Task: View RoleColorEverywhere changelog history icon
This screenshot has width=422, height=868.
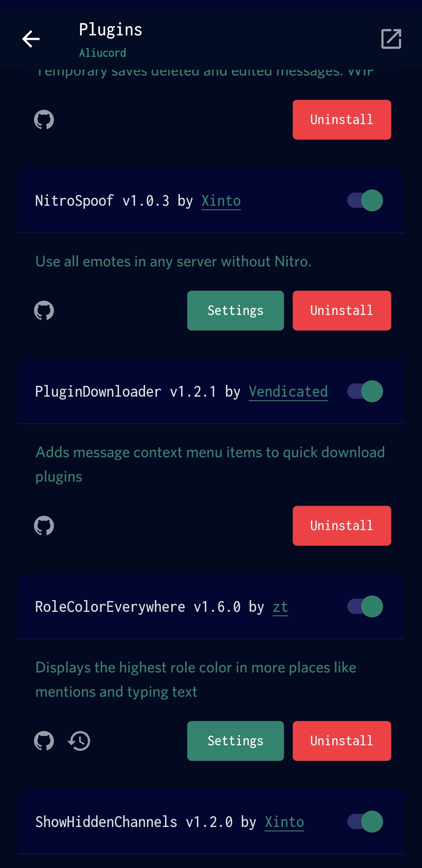Action: coord(79,741)
